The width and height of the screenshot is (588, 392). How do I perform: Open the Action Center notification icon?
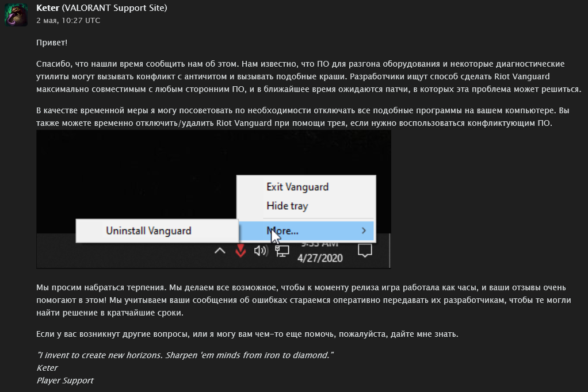[x=365, y=251]
